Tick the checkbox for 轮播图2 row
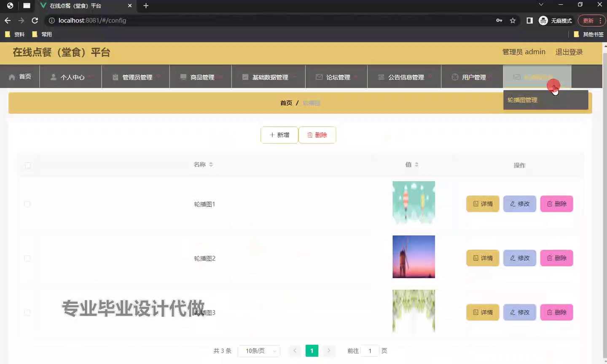 pyautogui.click(x=27, y=258)
